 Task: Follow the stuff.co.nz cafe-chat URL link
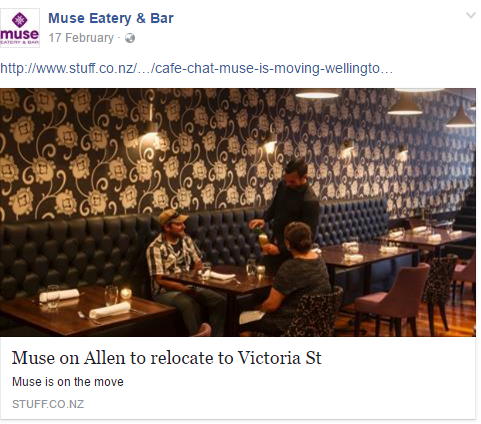196,69
